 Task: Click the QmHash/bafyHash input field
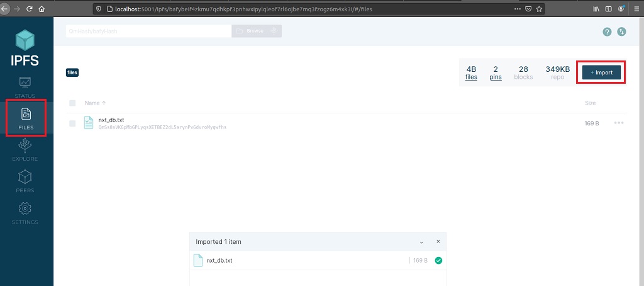click(x=148, y=31)
